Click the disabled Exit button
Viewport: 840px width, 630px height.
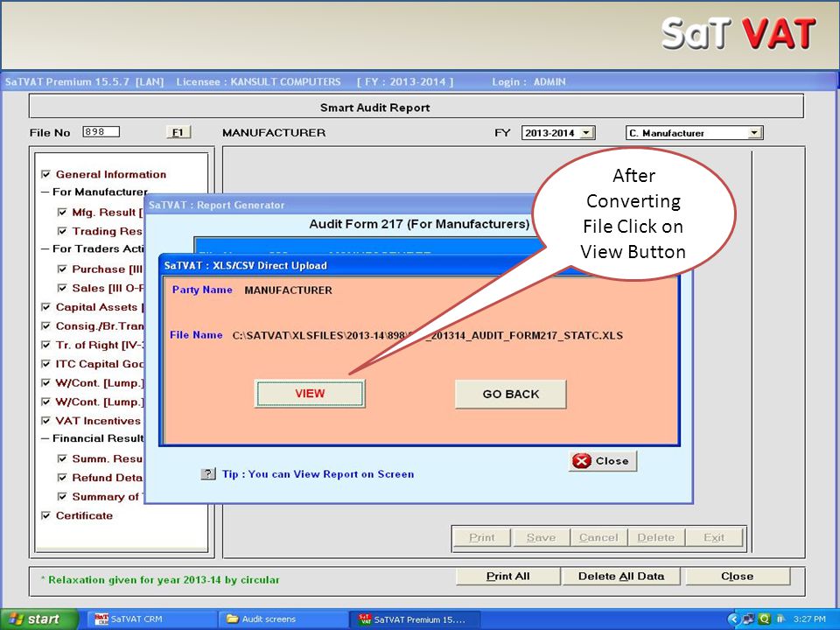[714, 537]
